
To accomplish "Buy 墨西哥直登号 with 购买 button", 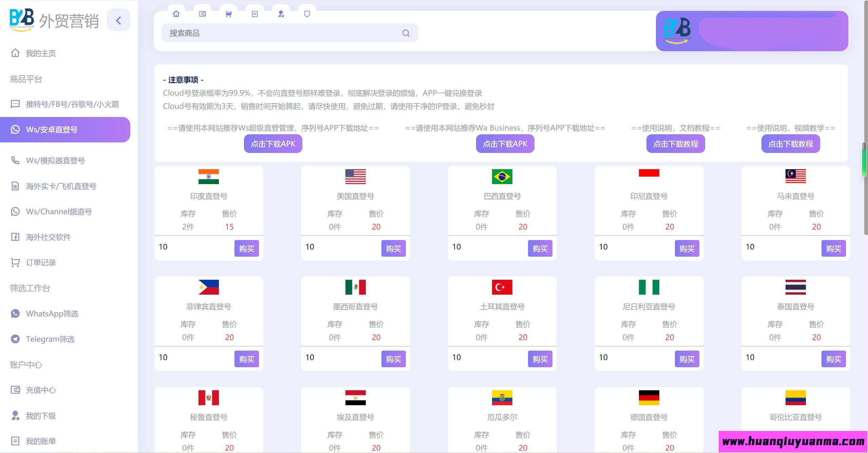I will [x=394, y=359].
